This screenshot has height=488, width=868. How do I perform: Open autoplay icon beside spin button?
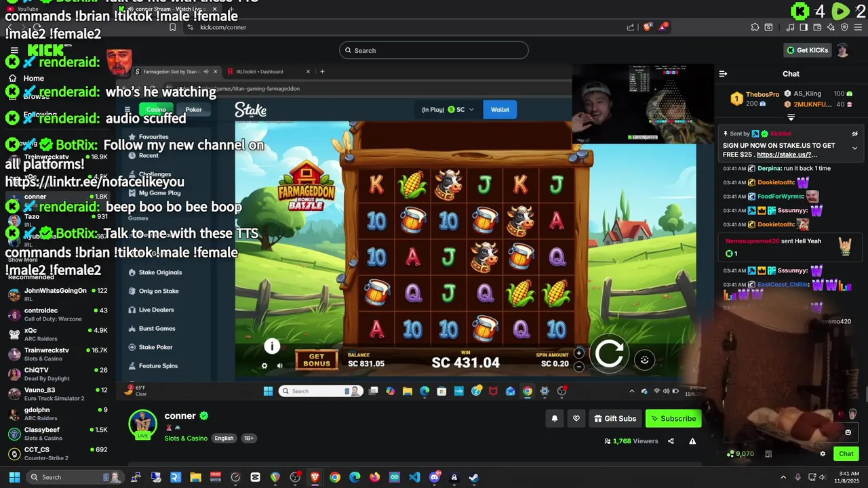645,360
